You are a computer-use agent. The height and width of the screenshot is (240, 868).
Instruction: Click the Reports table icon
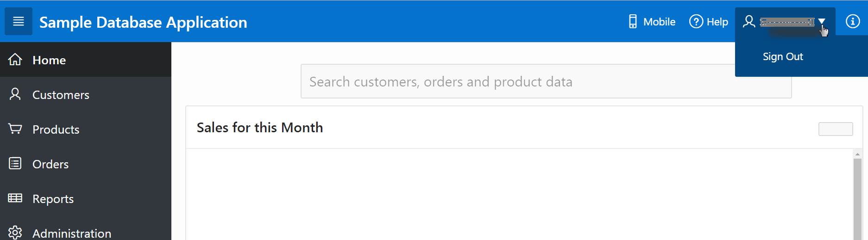pos(15,198)
